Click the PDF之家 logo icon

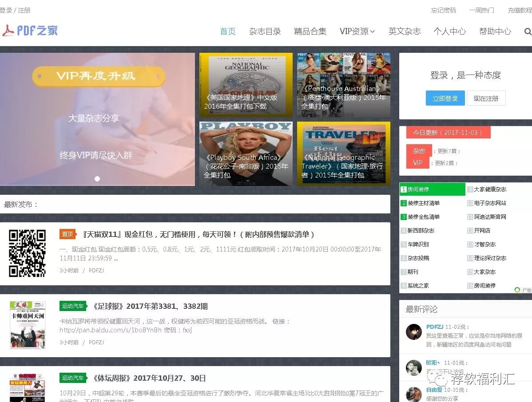pos(10,30)
